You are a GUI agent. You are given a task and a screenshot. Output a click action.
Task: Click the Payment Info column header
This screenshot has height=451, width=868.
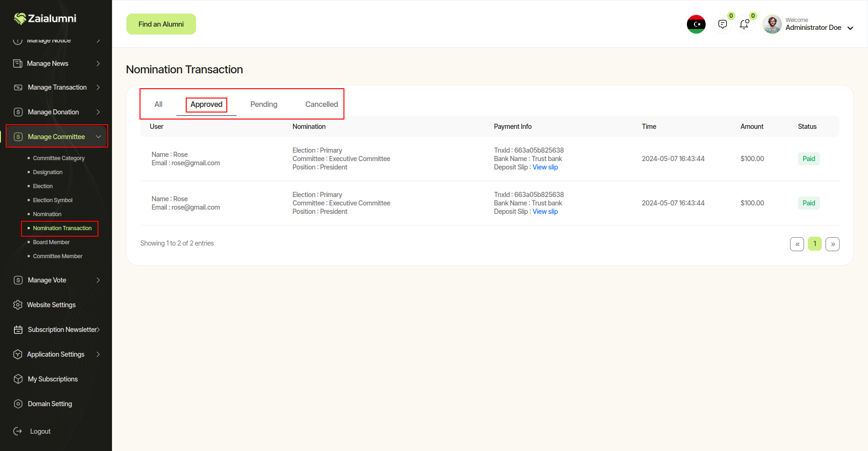pyautogui.click(x=513, y=127)
